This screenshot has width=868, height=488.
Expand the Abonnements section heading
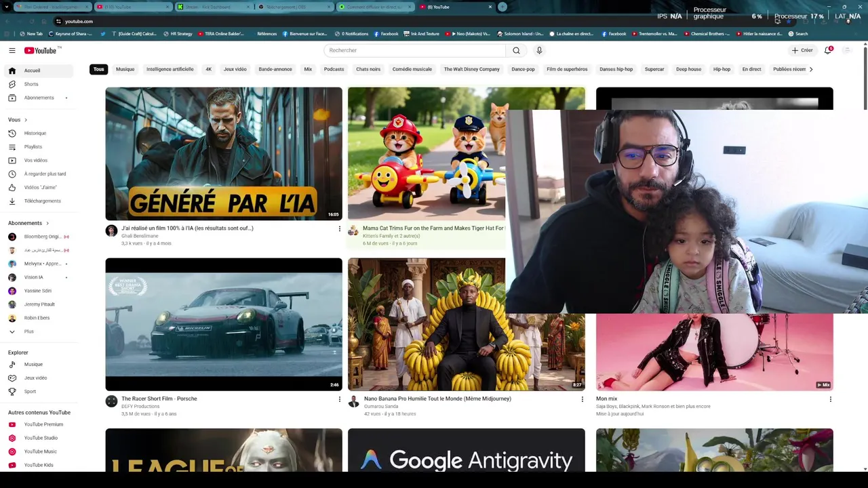pos(28,223)
